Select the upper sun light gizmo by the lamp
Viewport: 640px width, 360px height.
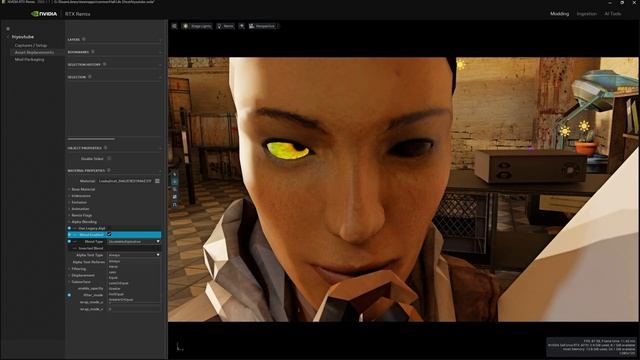[x=584, y=125]
